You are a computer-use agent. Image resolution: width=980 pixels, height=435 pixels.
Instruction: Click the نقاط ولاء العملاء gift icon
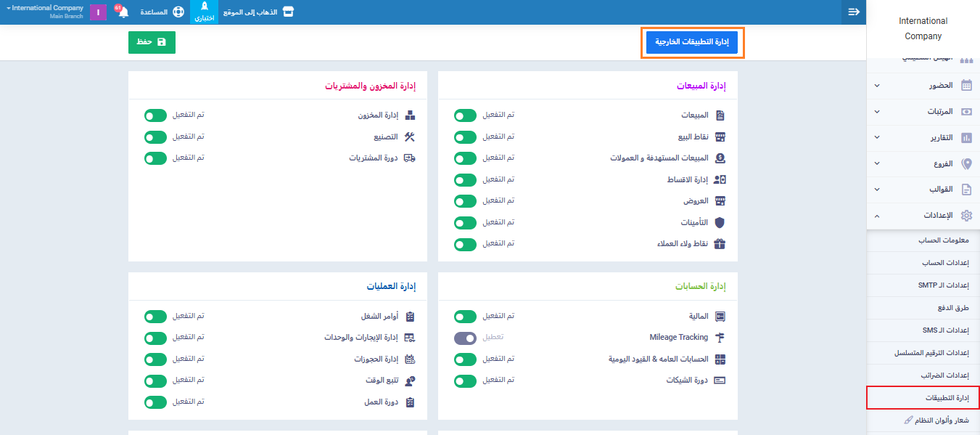[x=720, y=244]
